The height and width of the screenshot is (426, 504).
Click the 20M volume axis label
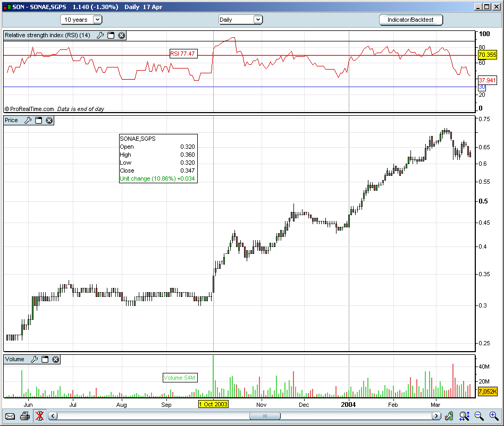click(x=484, y=381)
